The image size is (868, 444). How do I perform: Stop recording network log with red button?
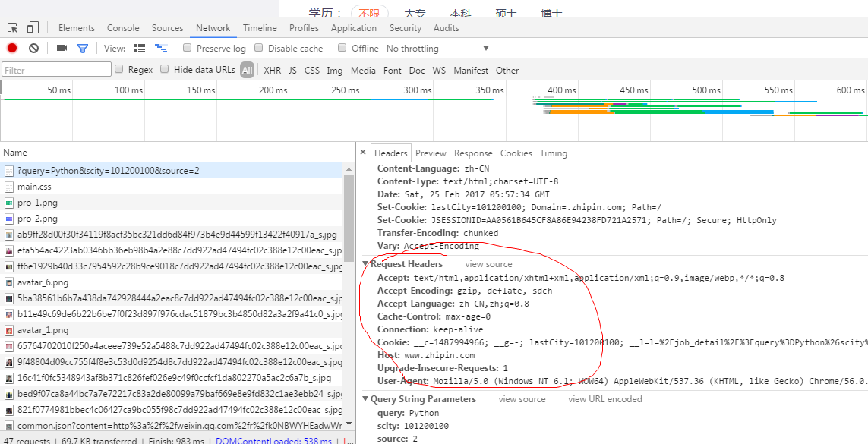[x=12, y=48]
